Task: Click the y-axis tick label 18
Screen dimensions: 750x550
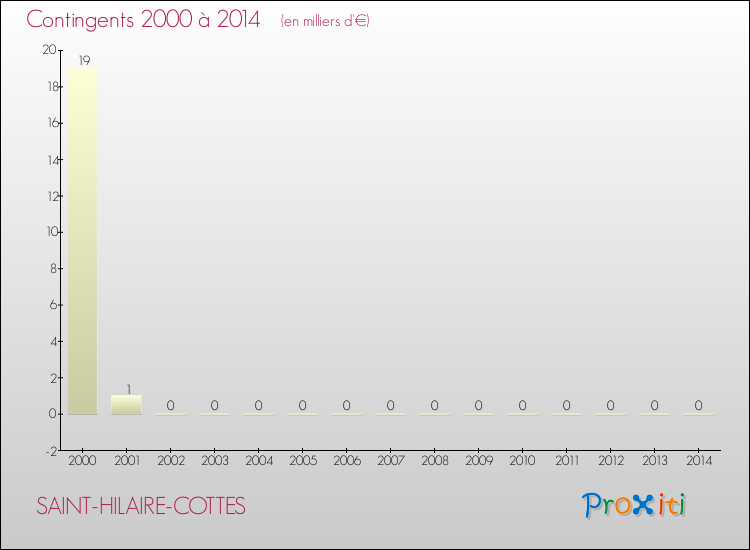Action: 53,87
